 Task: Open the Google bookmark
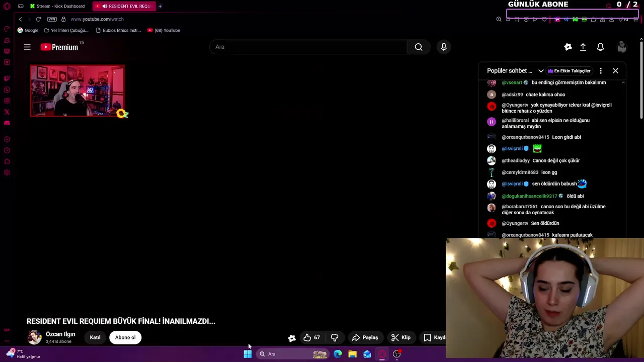[28, 30]
